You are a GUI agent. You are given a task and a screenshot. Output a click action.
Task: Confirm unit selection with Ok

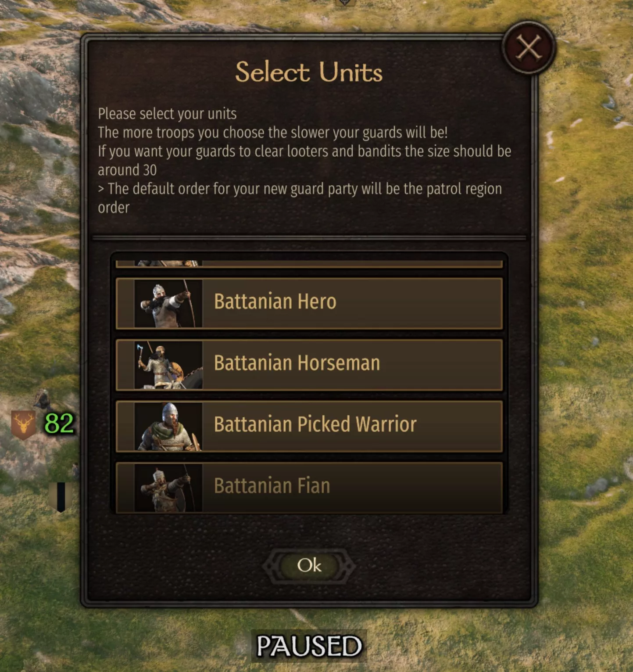(x=309, y=566)
